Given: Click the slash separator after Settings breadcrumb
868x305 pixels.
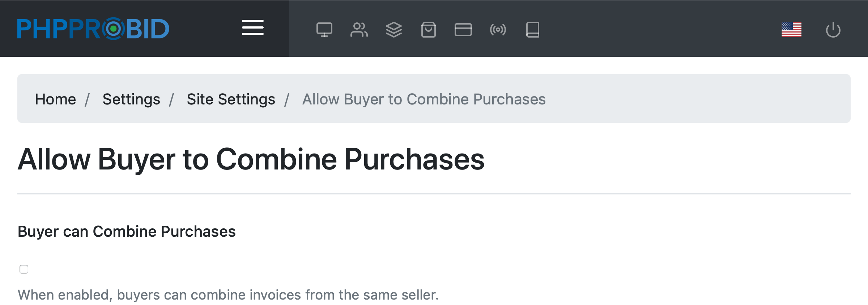Looking at the screenshot, I should pos(172,99).
